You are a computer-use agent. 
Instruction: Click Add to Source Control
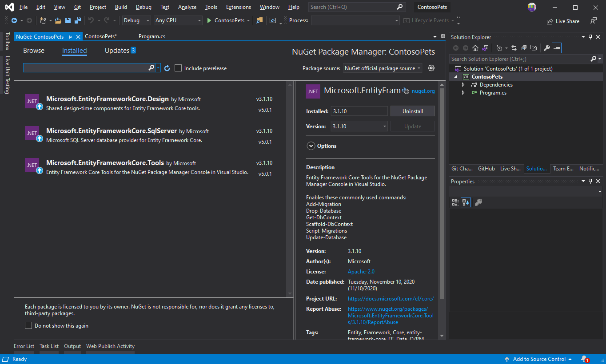(539, 359)
